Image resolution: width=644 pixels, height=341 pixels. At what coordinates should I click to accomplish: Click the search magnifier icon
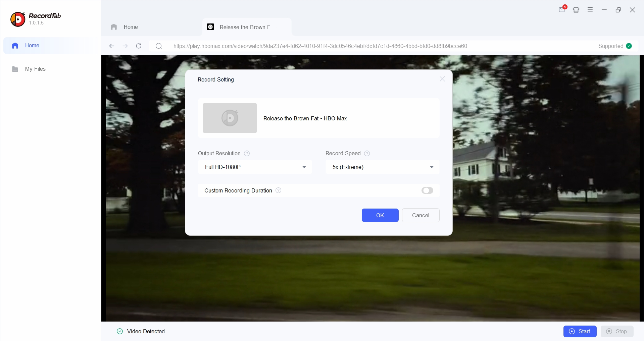tap(158, 46)
